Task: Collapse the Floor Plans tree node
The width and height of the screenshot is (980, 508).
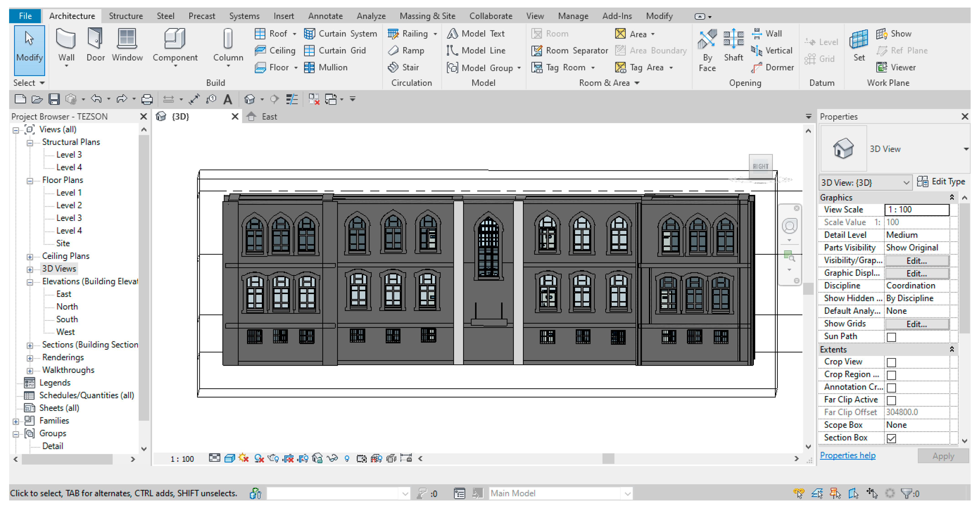Action: (30, 181)
